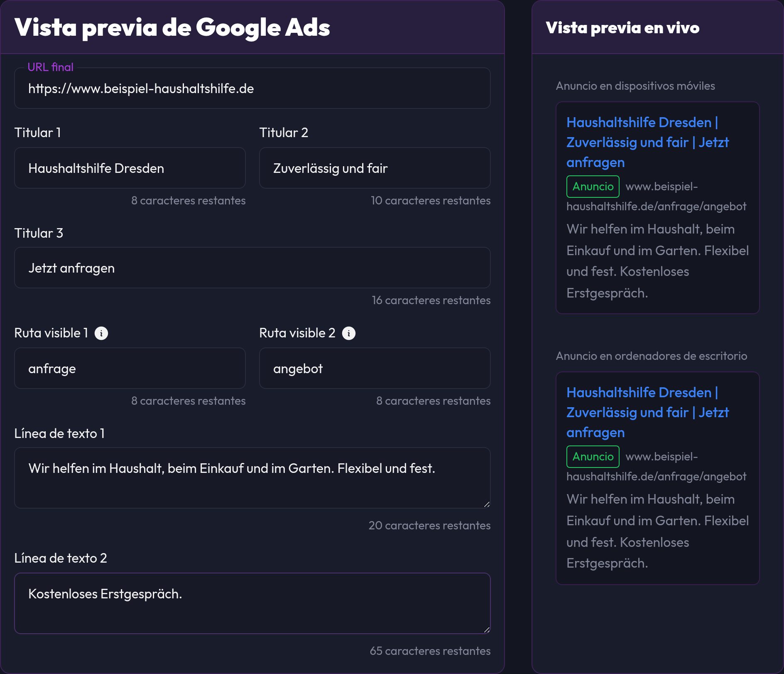
Task: Click the mobile ad description text
Action: click(658, 261)
